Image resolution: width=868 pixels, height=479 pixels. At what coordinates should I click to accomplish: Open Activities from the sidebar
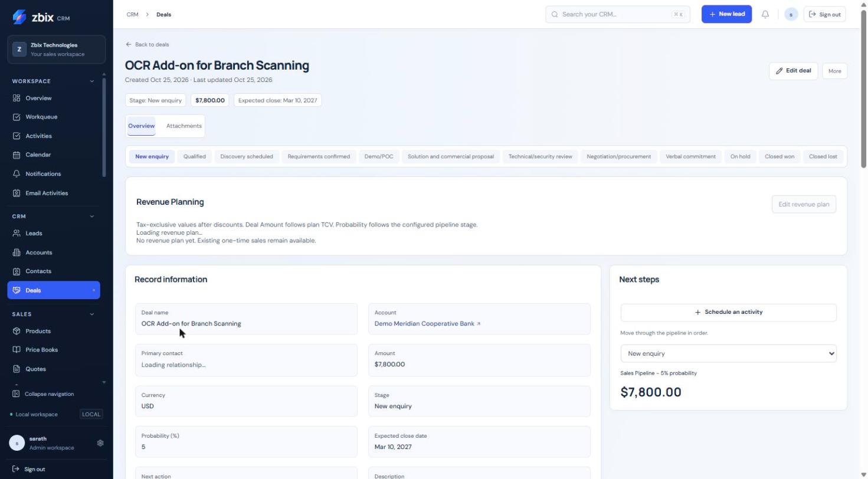(x=54, y=136)
